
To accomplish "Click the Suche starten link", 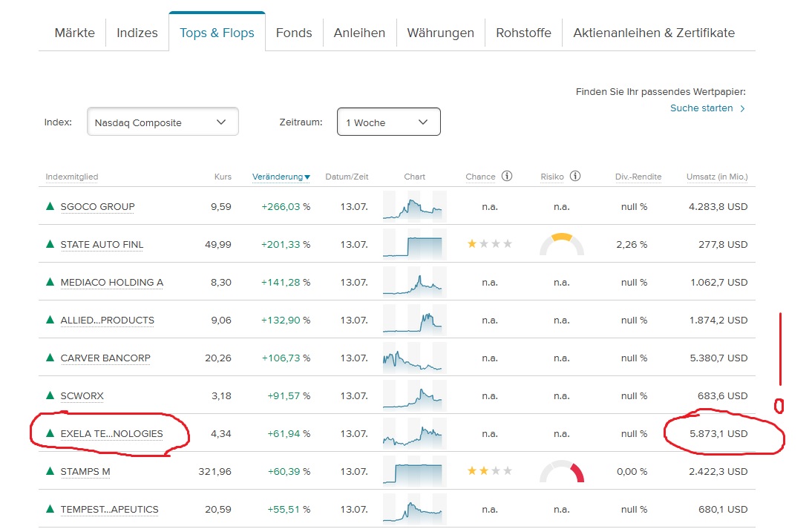I will click(x=701, y=108).
